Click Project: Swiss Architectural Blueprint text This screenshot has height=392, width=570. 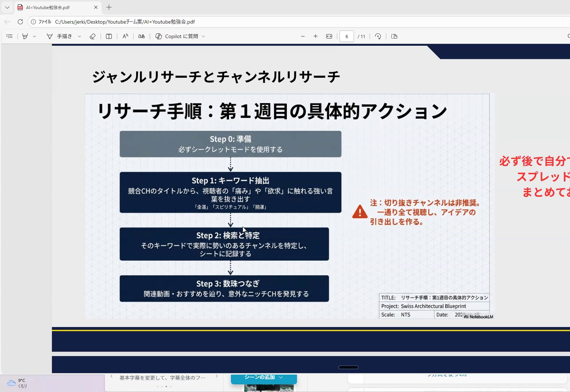pyautogui.click(x=424, y=306)
